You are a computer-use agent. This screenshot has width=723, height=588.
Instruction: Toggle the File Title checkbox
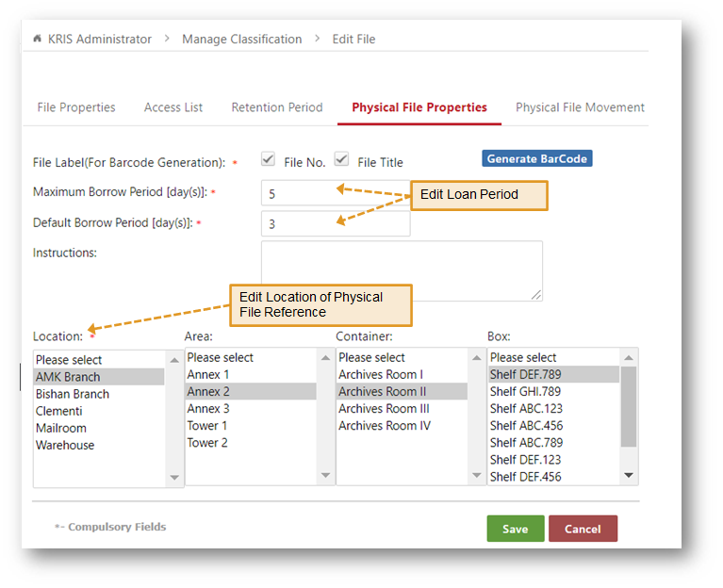click(341, 159)
